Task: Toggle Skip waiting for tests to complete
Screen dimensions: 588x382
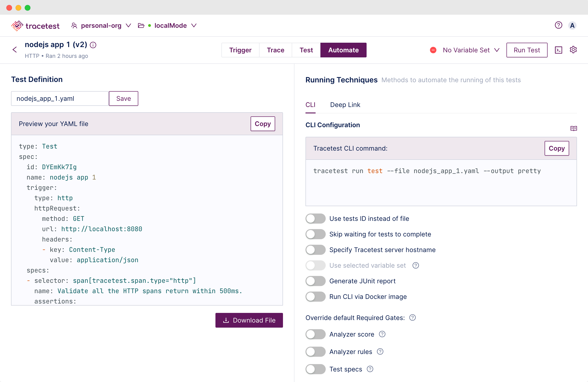Action: coord(315,234)
